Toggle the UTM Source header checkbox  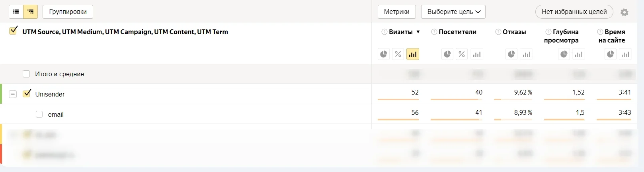[13, 31]
